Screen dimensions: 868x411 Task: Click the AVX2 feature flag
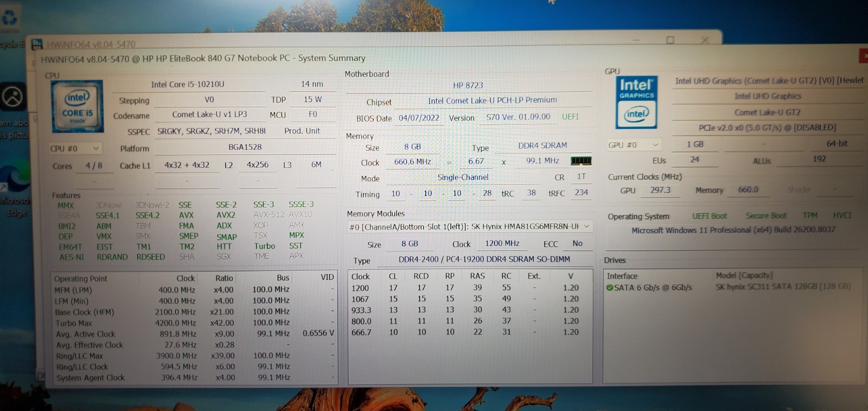pyautogui.click(x=226, y=214)
